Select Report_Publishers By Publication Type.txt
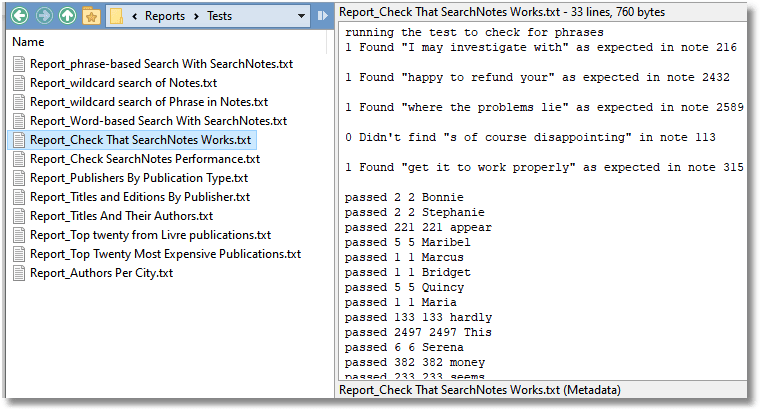 pyautogui.click(x=139, y=178)
